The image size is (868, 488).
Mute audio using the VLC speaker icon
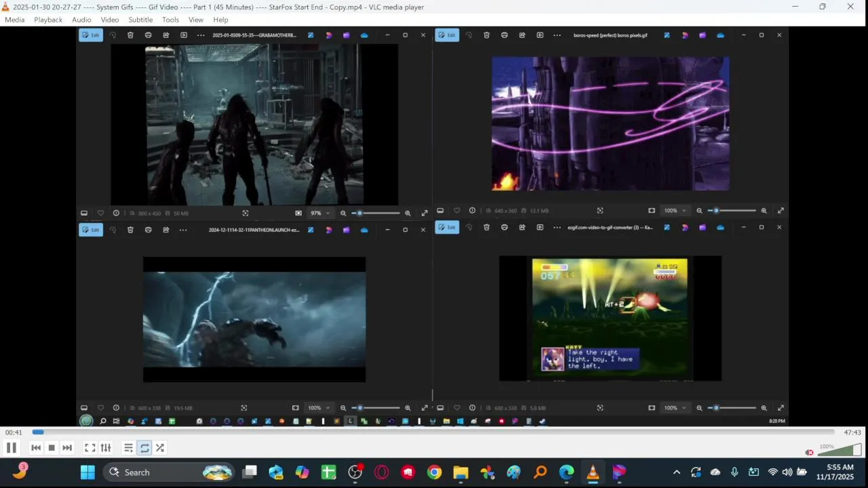point(810,452)
